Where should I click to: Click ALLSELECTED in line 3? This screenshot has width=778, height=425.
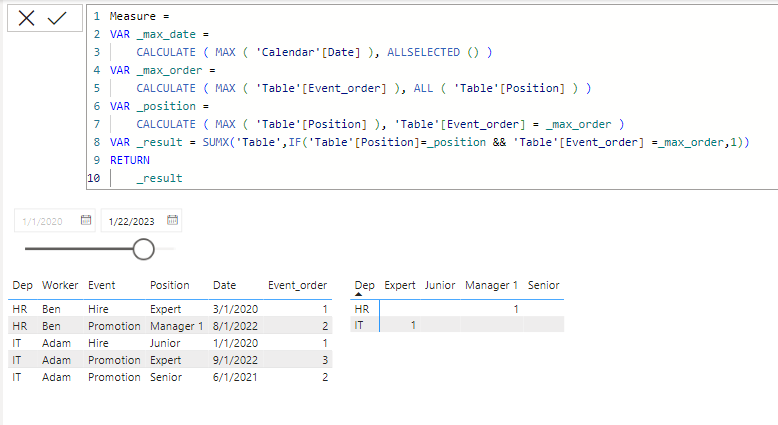pos(423,52)
